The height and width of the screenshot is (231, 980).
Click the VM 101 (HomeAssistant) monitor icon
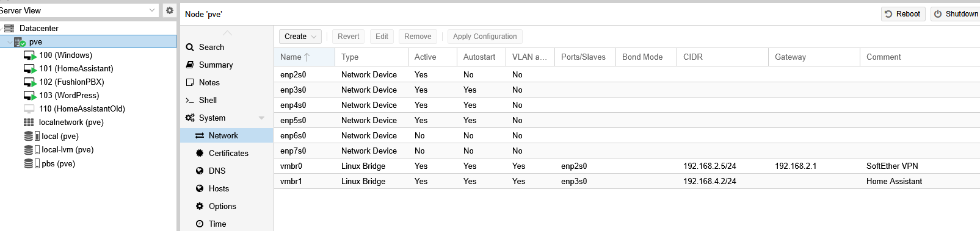pos(30,69)
